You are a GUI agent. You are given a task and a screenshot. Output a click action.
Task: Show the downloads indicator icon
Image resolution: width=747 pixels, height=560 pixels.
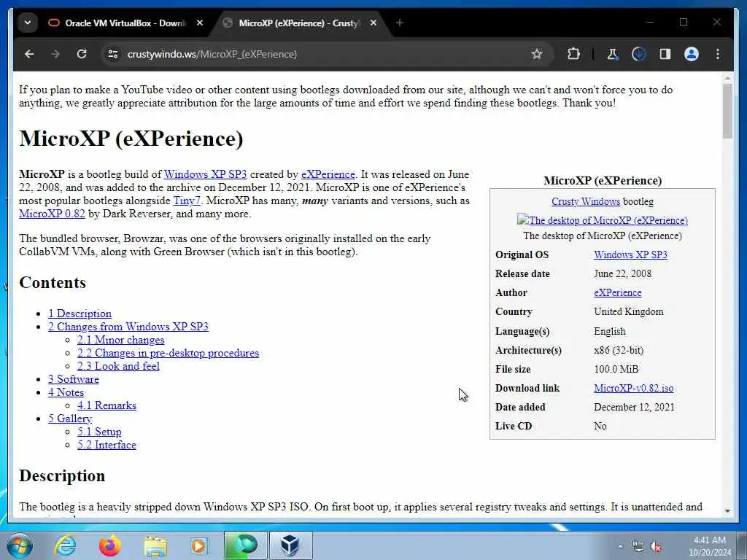(x=639, y=54)
